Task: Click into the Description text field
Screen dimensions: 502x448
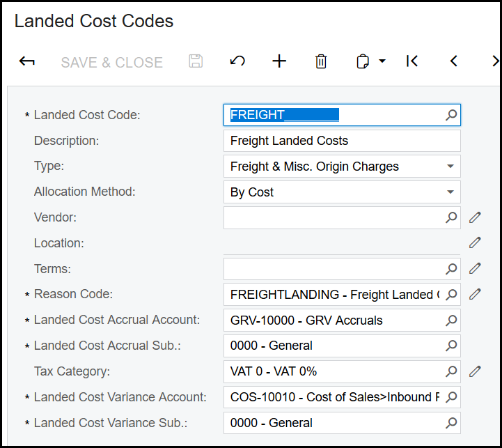Action: pos(341,141)
